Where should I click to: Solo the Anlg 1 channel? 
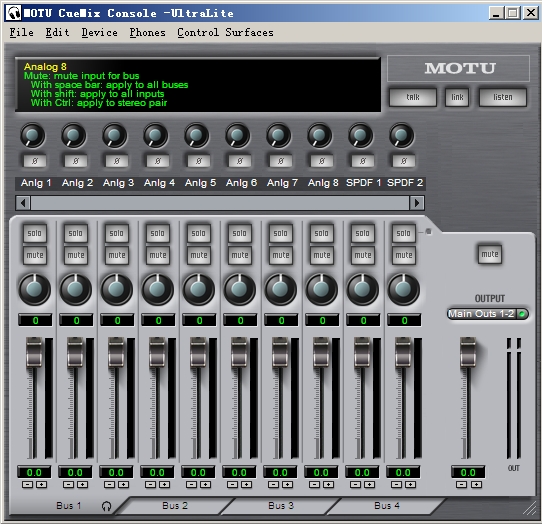35,233
